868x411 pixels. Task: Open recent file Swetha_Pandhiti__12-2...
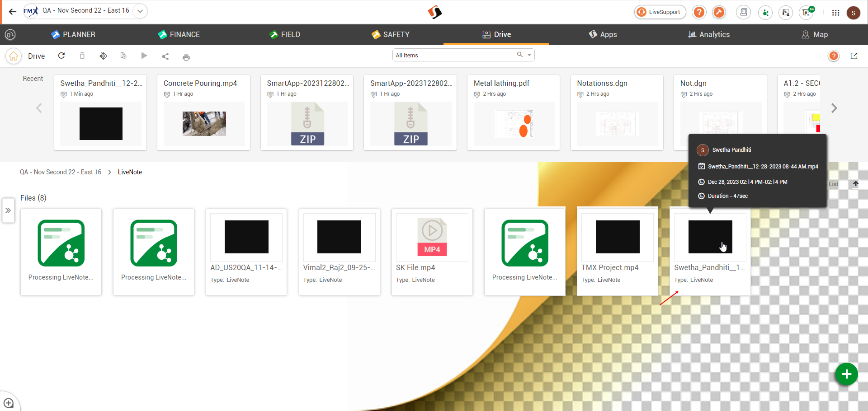[100, 112]
